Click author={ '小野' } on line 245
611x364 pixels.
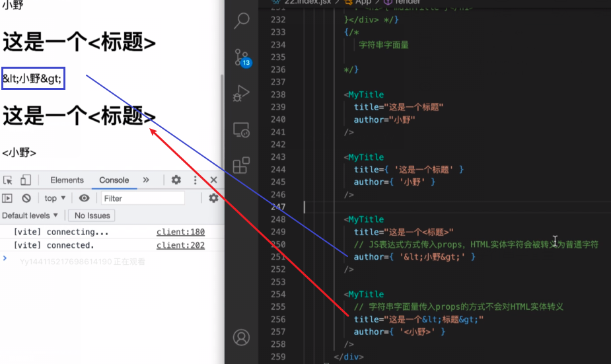click(394, 182)
